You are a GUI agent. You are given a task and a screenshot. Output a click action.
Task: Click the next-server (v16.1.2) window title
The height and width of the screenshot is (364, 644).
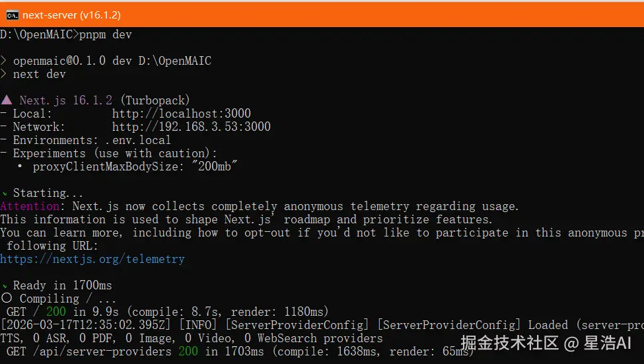[x=71, y=15]
